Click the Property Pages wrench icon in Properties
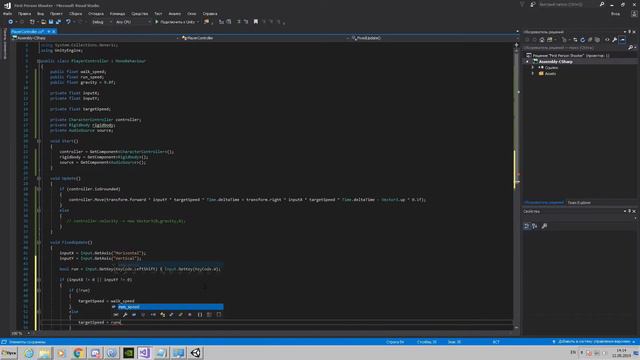The image size is (640, 360). click(x=544, y=226)
